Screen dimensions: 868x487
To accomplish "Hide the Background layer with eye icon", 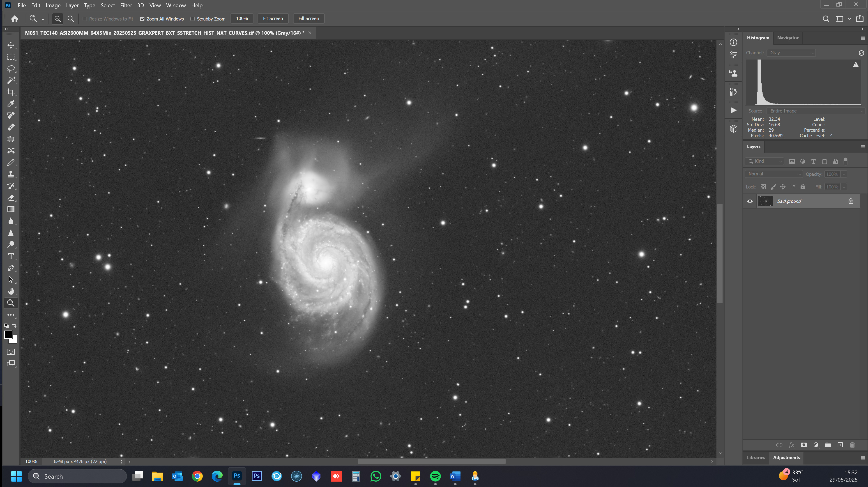I will (750, 201).
